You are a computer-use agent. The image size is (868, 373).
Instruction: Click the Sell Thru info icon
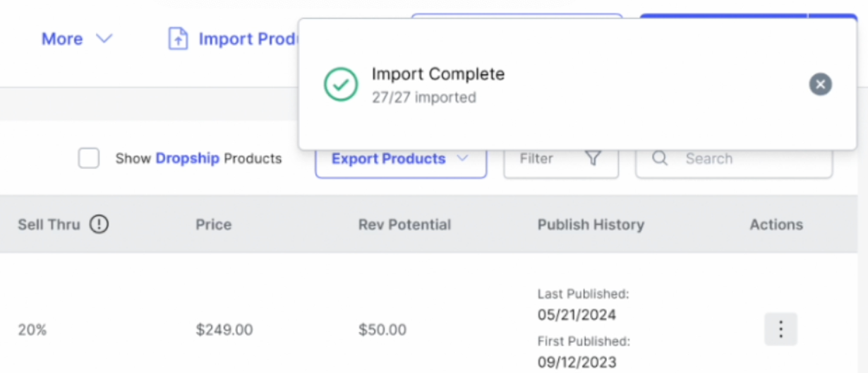tap(100, 225)
